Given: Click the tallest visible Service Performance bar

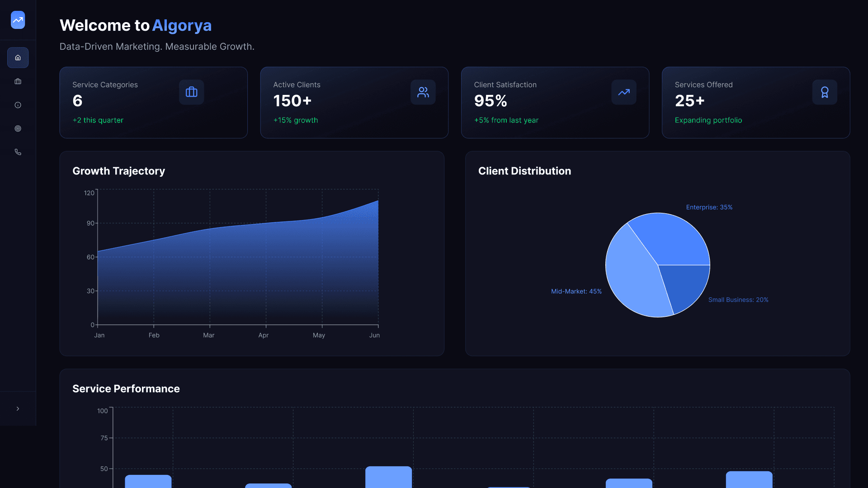Looking at the screenshot, I should tap(388, 477).
